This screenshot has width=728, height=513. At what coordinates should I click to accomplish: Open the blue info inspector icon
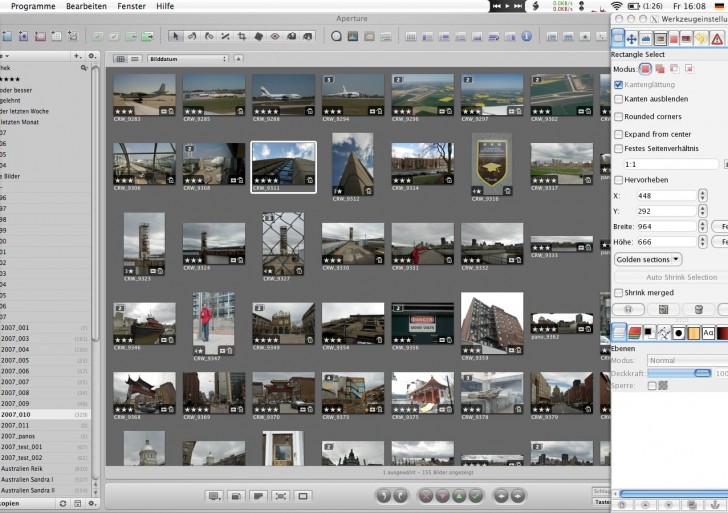pos(526,37)
